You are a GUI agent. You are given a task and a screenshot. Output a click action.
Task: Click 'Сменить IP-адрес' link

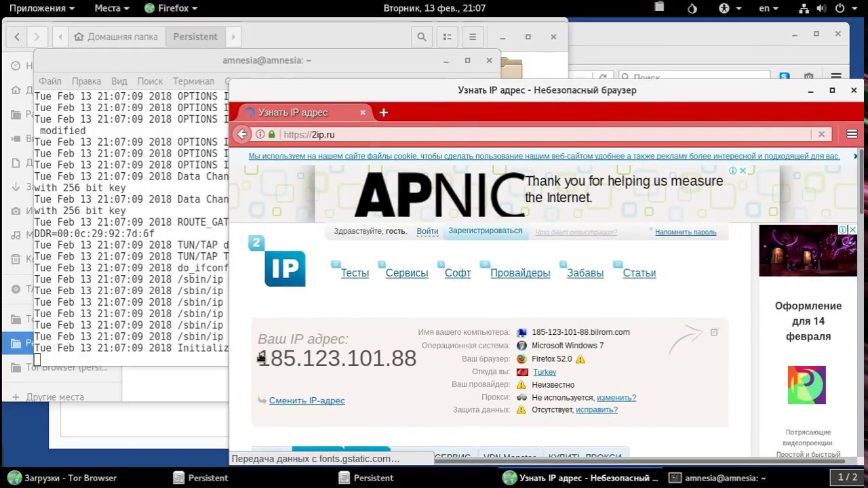tap(307, 401)
